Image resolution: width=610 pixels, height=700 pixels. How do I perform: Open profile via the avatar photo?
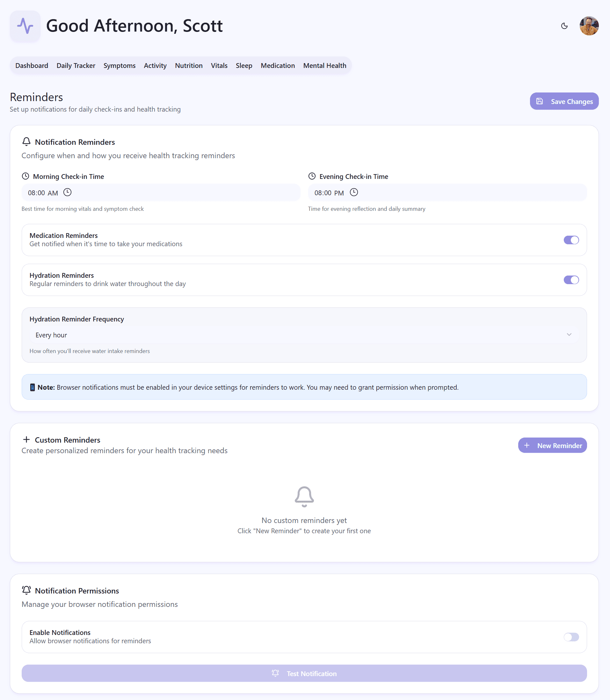[x=589, y=26]
